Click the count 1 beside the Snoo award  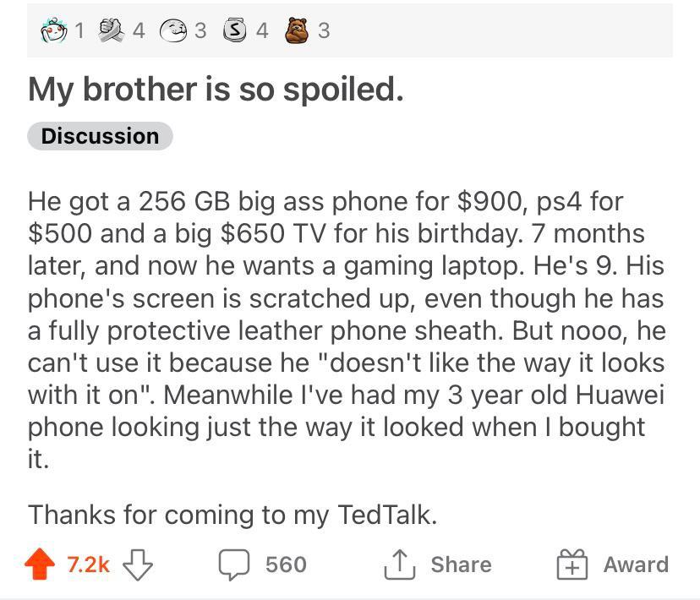[79, 31]
